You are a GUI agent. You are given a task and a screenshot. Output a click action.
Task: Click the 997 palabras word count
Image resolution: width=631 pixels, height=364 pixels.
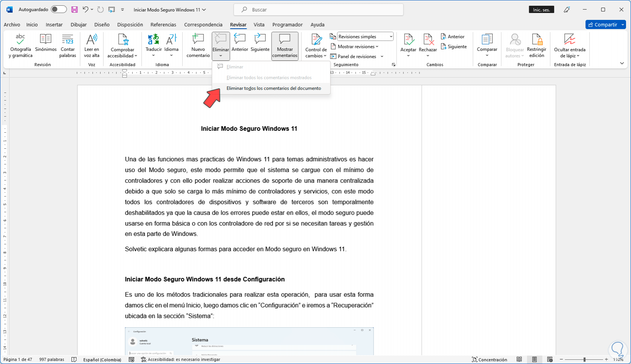(x=52, y=359)
